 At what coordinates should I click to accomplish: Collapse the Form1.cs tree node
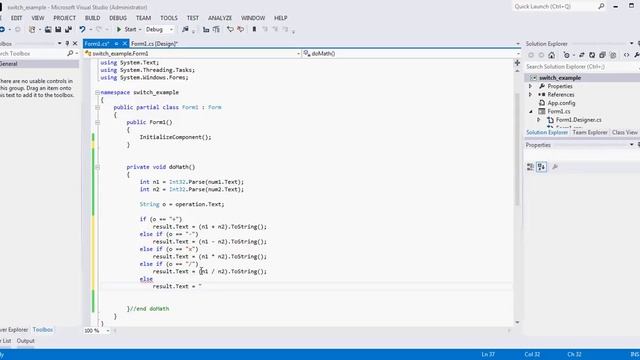pyautogui.click(x=531, y=111)
